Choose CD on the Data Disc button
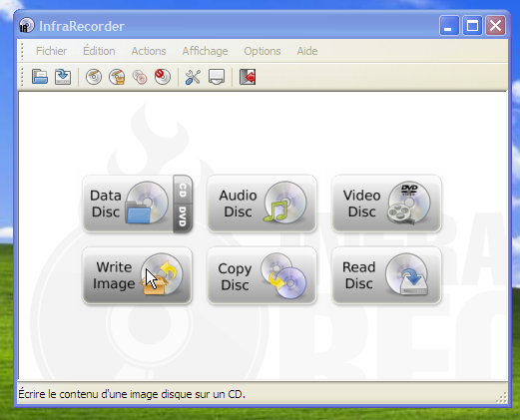 tap(183, 190)
